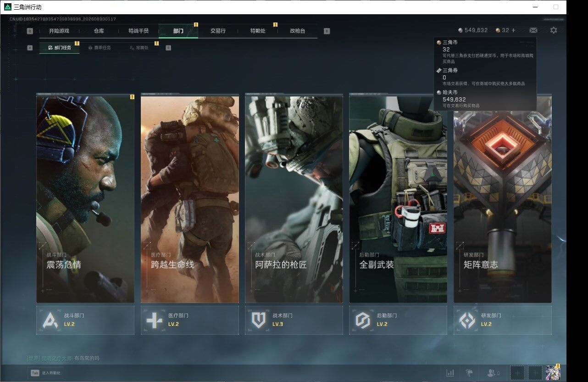Open the 交易行 tab
The image size is (588, 382).
(218, 31)
